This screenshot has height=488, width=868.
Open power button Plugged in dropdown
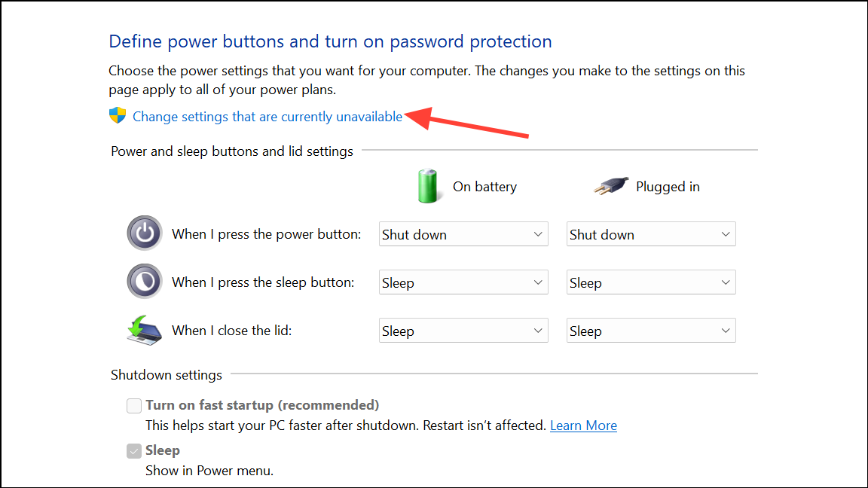click(651, 234)
